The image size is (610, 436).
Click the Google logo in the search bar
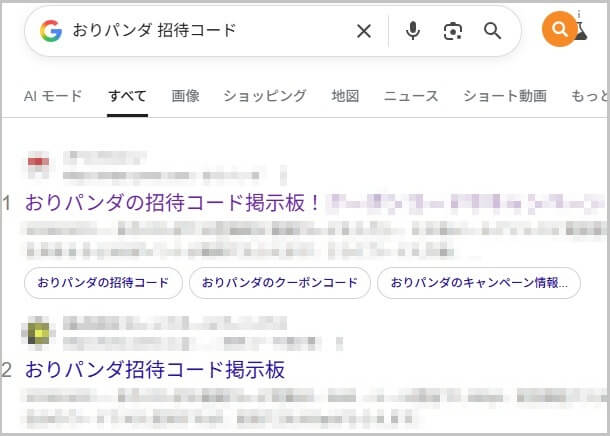click(x=51, y=31)
